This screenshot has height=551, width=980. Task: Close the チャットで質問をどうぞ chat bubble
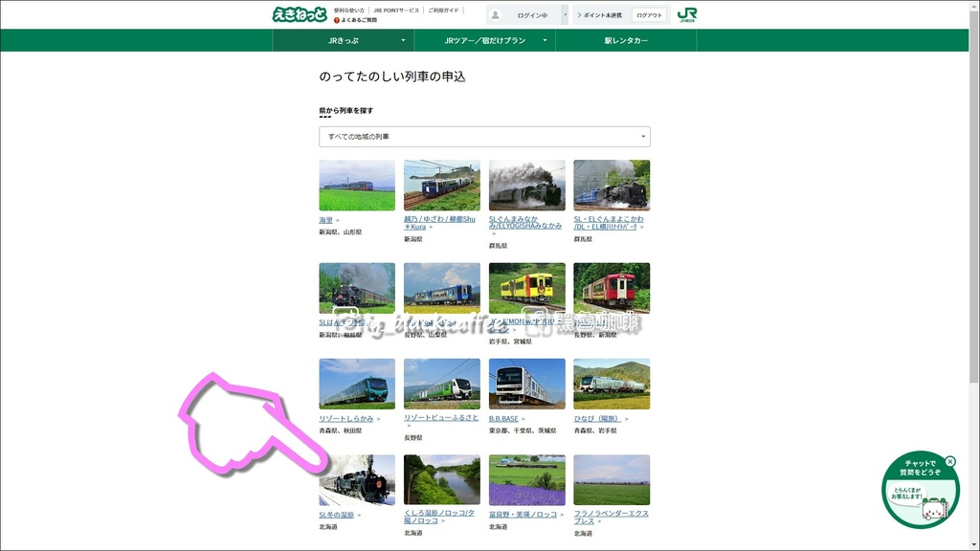[948, 460]
